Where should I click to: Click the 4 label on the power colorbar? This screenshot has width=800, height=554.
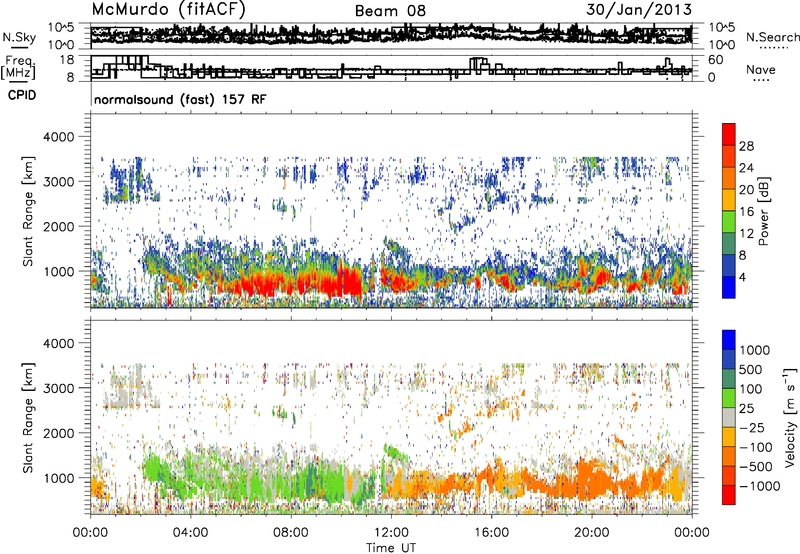(x=742, y=277)
